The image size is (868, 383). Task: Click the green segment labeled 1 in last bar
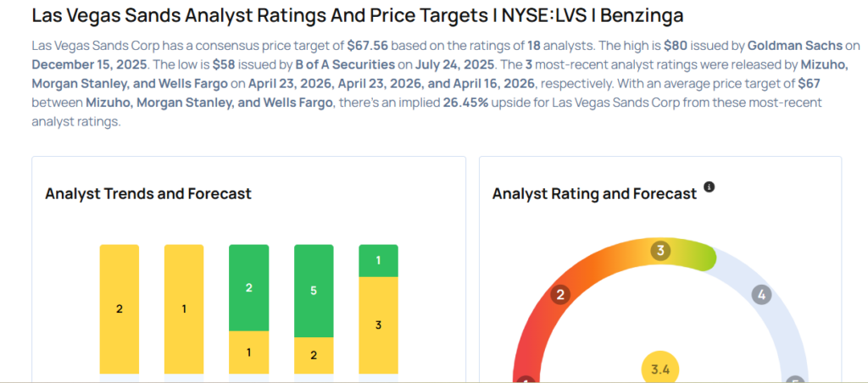pyautogui.click(x=378, y=260)
